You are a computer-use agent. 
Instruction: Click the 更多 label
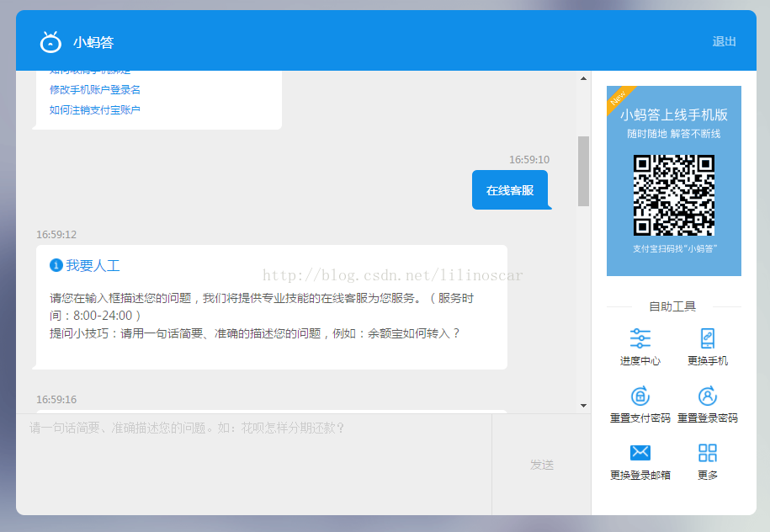(x=707, y=475)
